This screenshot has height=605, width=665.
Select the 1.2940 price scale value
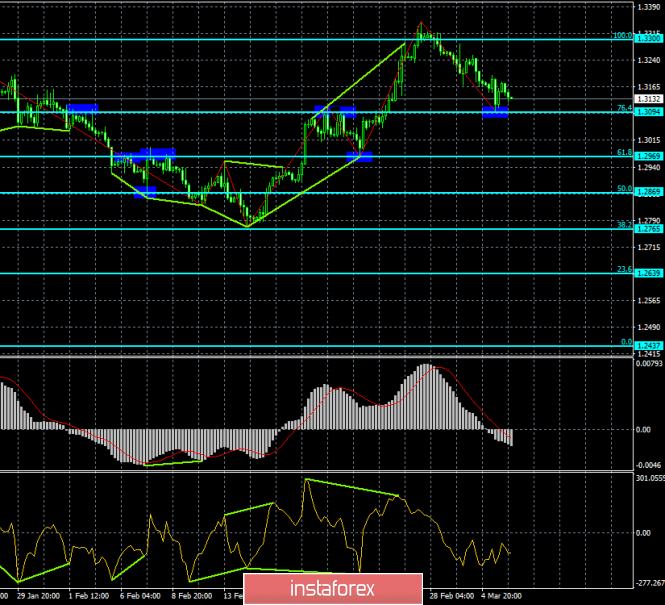click(649, 167)
